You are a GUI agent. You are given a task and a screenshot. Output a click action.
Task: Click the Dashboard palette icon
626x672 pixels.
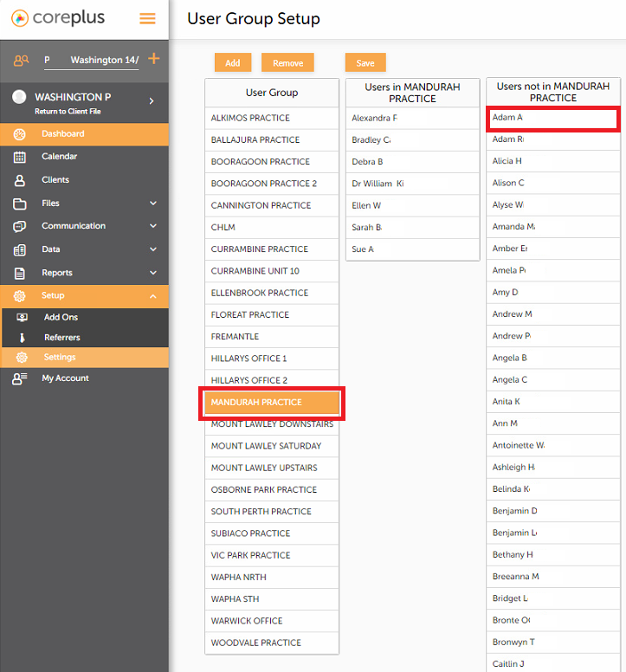point(21,134)
